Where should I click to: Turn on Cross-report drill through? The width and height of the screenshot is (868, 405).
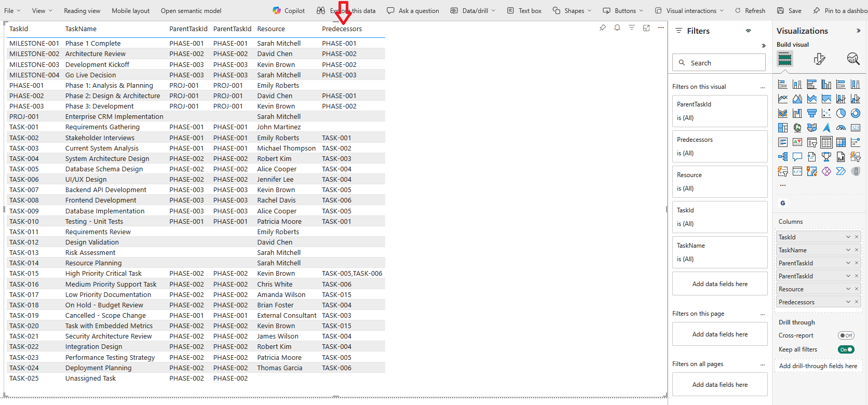[846, 335]
